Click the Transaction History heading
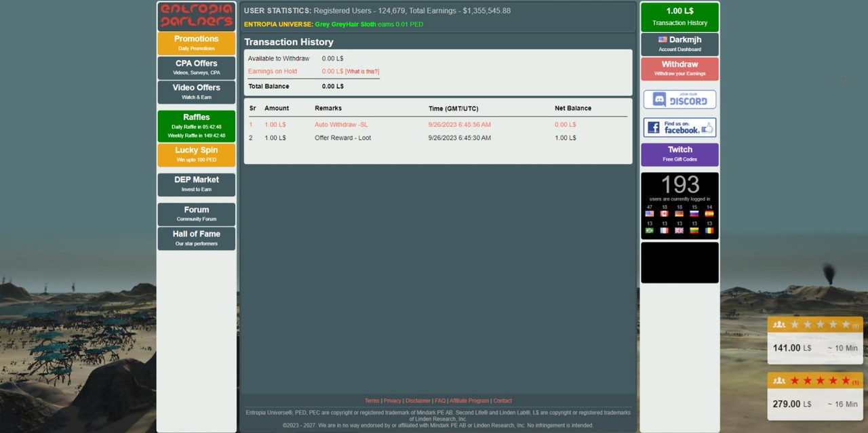868x433 pixels. [289, 42]
